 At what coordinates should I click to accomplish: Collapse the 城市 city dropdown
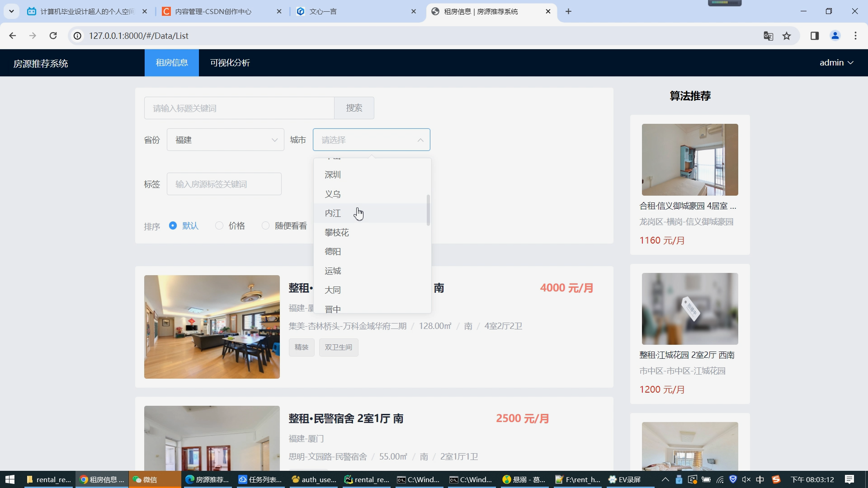[x=420, y=140]
